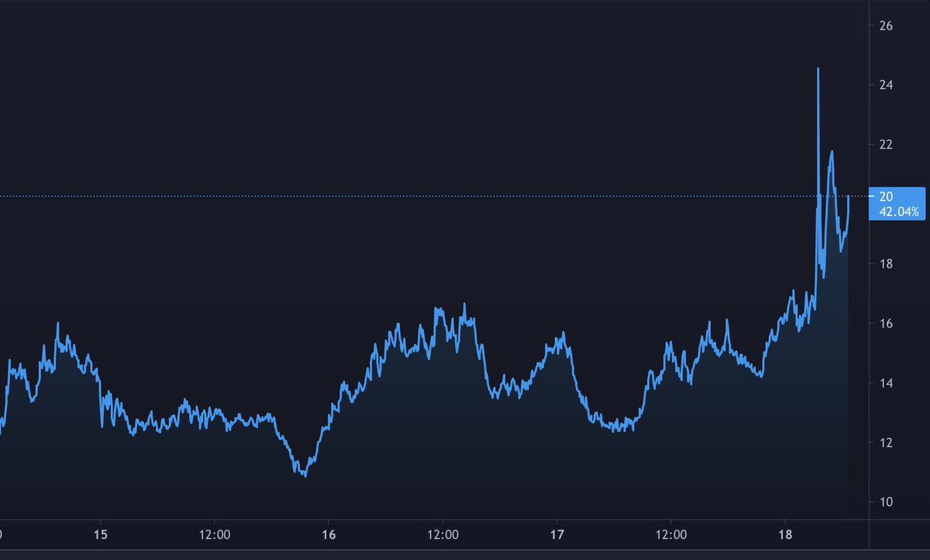Click the current price label showing 42.04%
The height and width of the screenshot is (560, 930).
pyautogui.click(x=897, y=204)
